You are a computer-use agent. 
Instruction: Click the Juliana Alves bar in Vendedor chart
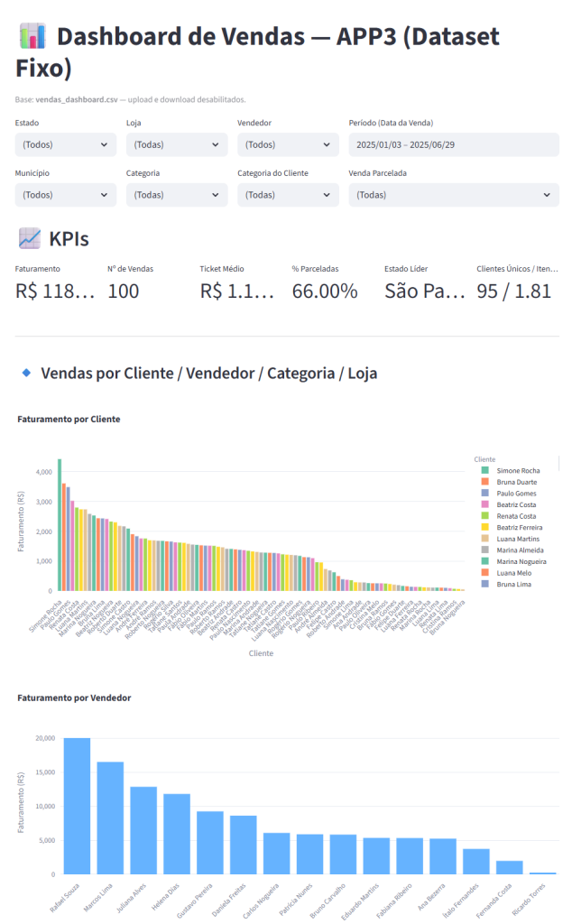pyautogui.click(x=143, y=830)
